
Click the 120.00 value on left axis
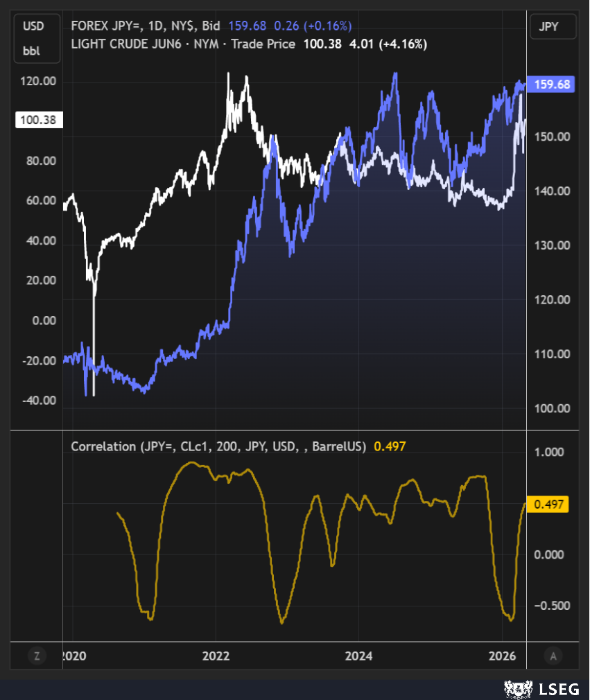click(39, 82)
